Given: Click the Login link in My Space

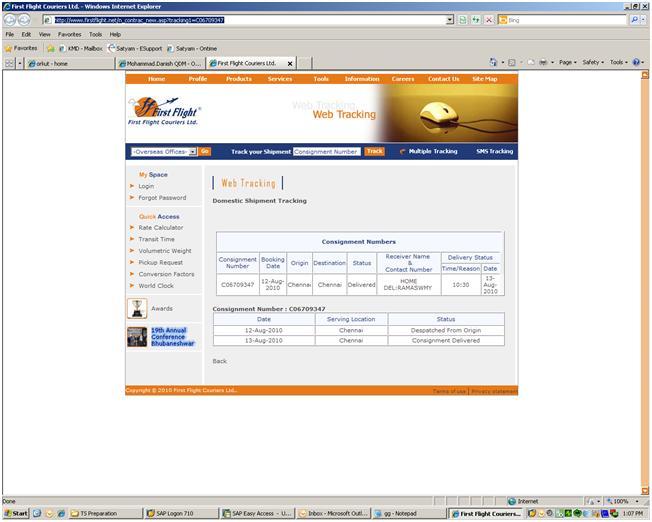Looking at the screenshot, I should tap(146, 186).
